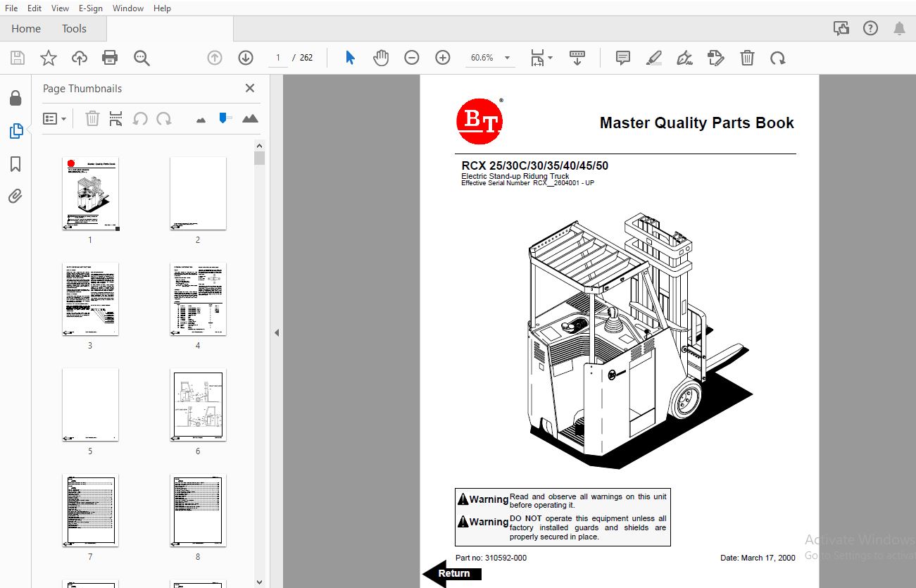Activate the Hand pan tool
This screenshot has height=588, width=916.
coord(381,58)
